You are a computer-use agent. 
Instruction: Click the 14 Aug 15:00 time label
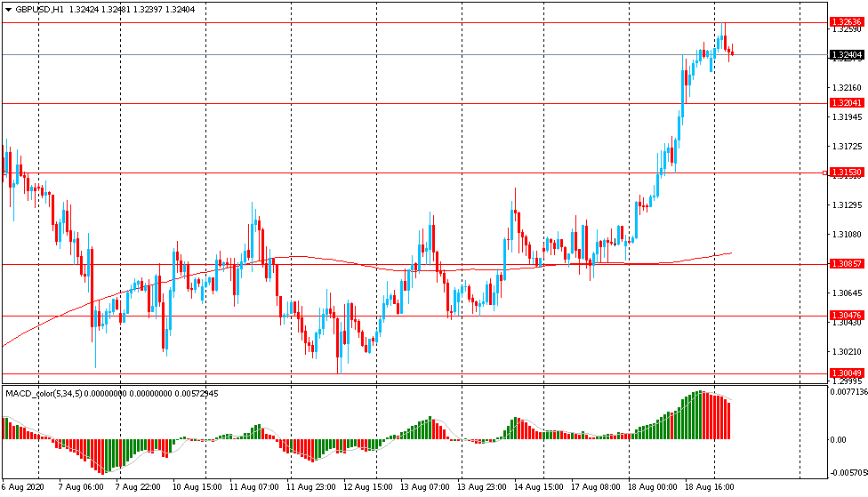point(537,487)
